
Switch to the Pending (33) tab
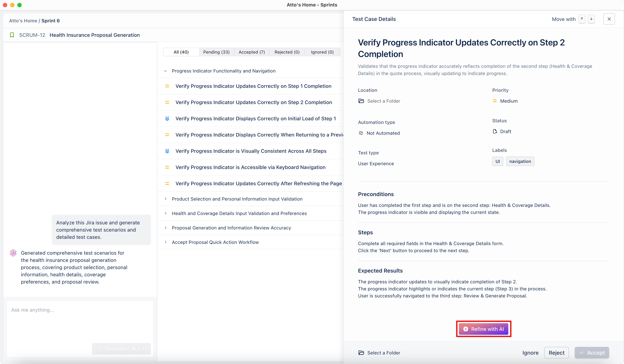point(216,52)
